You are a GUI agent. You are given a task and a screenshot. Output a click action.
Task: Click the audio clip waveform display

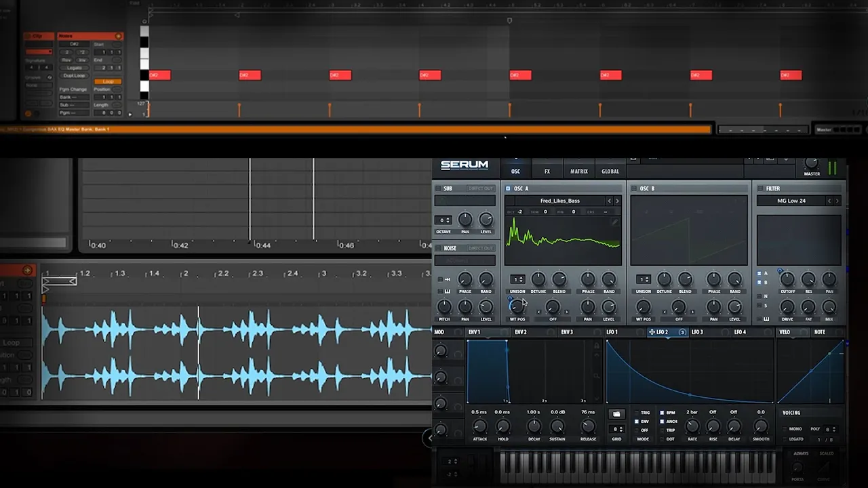(x=237, y=352)
